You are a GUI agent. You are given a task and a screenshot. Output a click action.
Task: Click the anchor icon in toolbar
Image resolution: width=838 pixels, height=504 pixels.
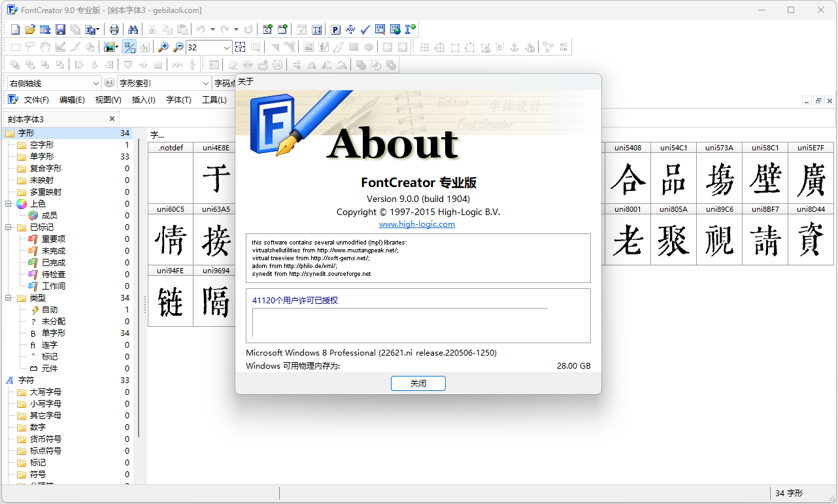(514, 47)
